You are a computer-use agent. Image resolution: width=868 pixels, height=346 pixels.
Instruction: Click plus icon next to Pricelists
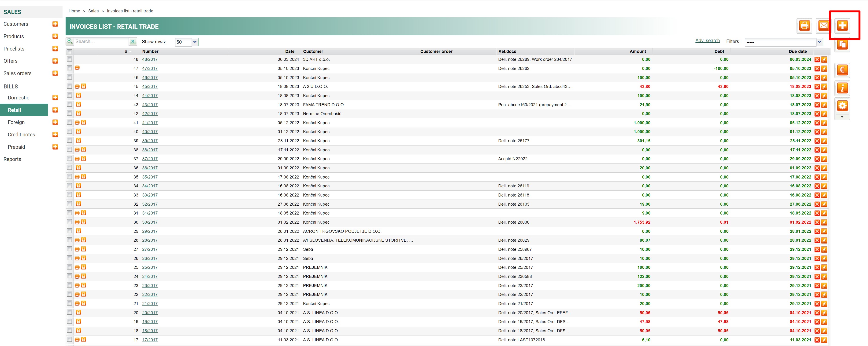pos(55,48)
